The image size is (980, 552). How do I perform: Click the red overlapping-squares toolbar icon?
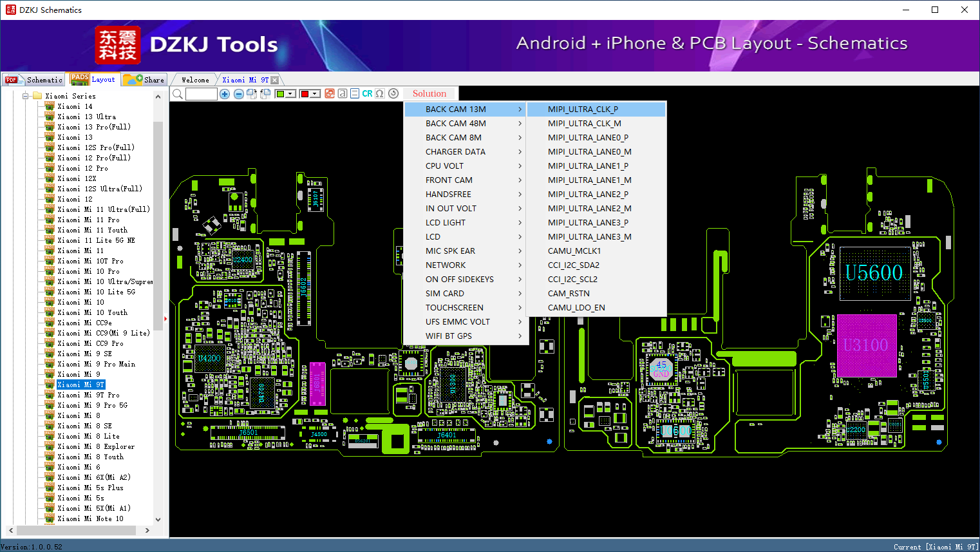pos(330,93)
